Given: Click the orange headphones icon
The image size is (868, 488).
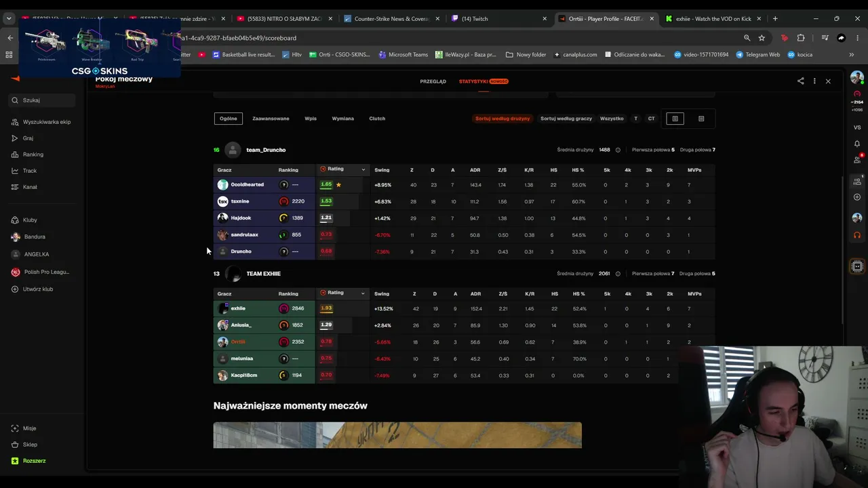Looking at the screenshot, I should (857, 235).
